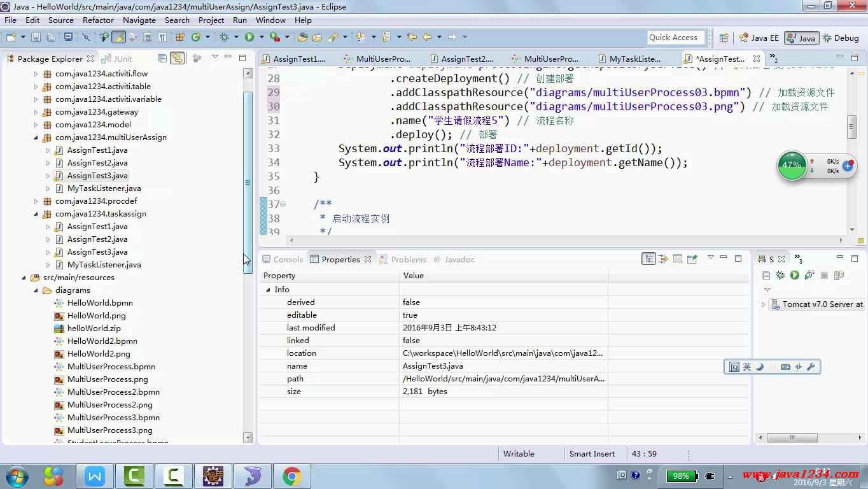Screen dimensions: 868x489
Task: Click the Save icon in the toolbar
Action: 36,38
